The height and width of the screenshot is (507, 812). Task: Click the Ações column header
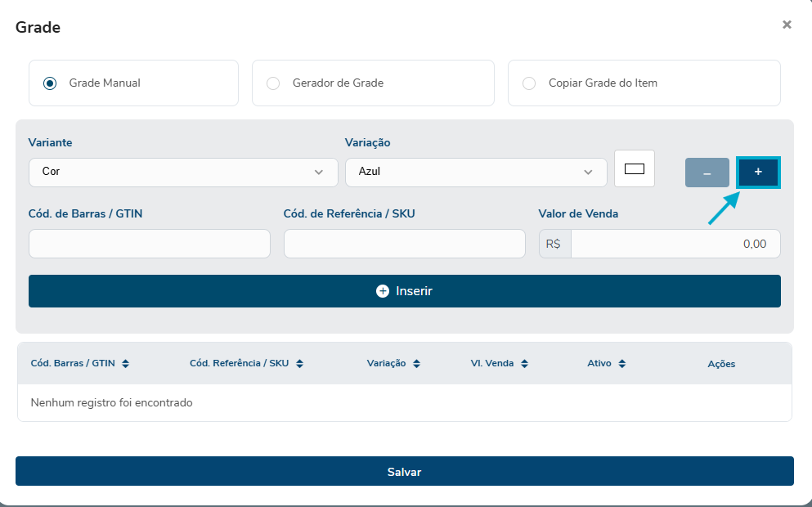pyautogui.click(x=720, y=364)
